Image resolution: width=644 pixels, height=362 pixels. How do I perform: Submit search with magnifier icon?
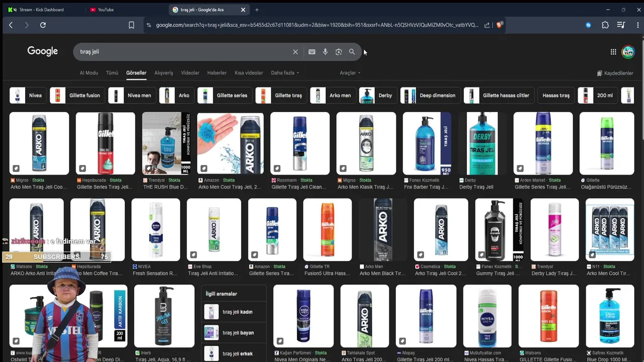pos(352,52)
